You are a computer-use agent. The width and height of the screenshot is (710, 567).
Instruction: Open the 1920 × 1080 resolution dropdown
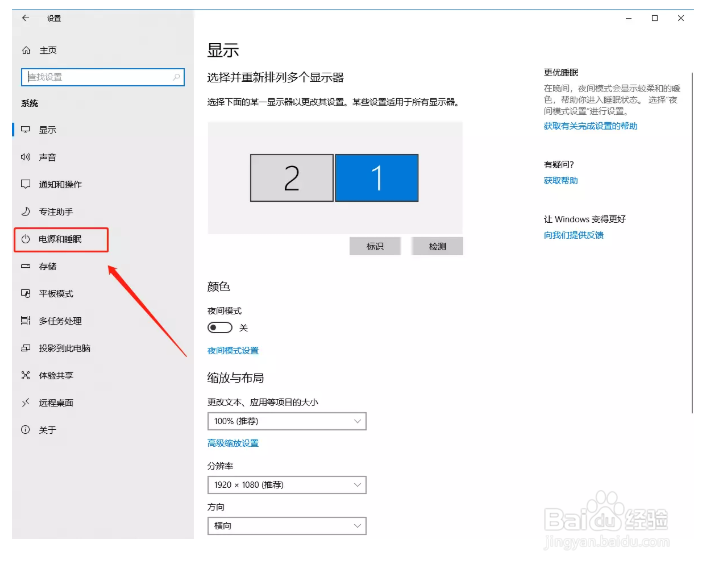(287, 485)
